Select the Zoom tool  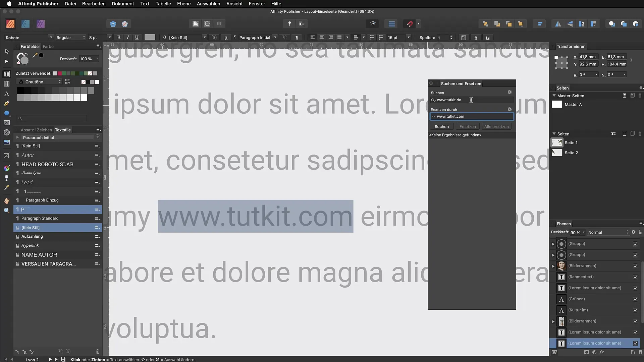6,210
